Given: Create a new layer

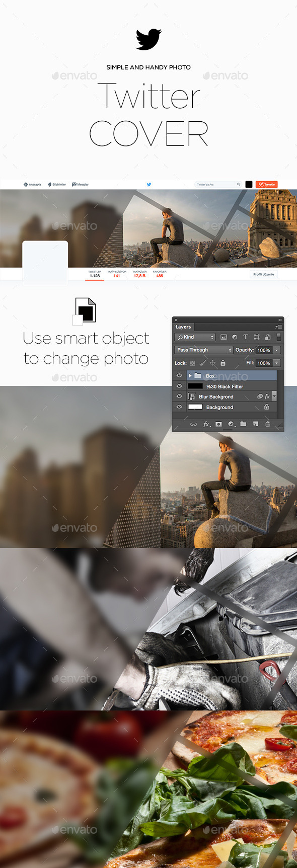Looking at the screenshot, I should (256, 424).
